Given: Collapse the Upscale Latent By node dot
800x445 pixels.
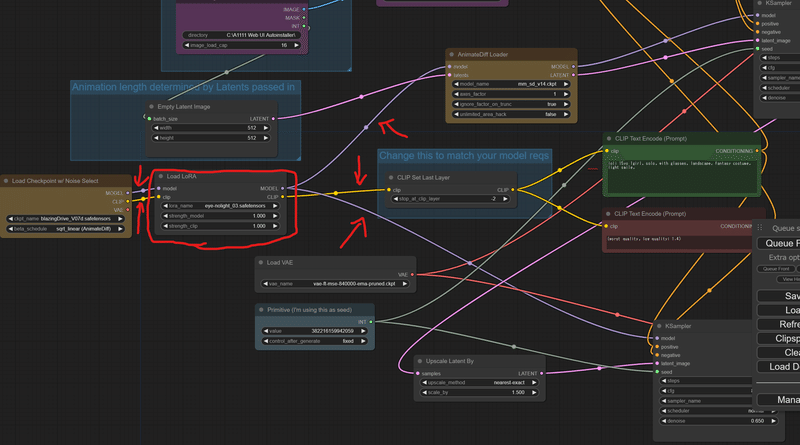Looking at the screenshot, I should [x=420, y=361].
